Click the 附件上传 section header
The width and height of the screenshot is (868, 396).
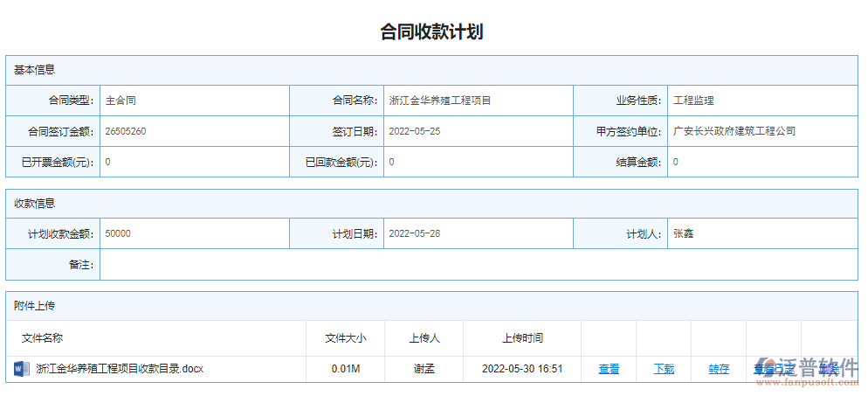(x=35, y=306)
